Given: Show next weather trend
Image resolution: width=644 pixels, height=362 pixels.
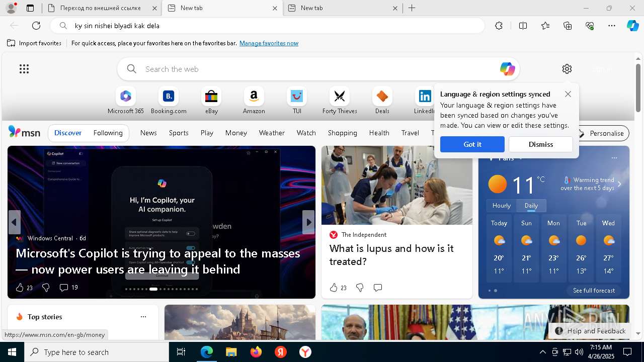Looking at the screenshot, I should [x=619, y=184].
